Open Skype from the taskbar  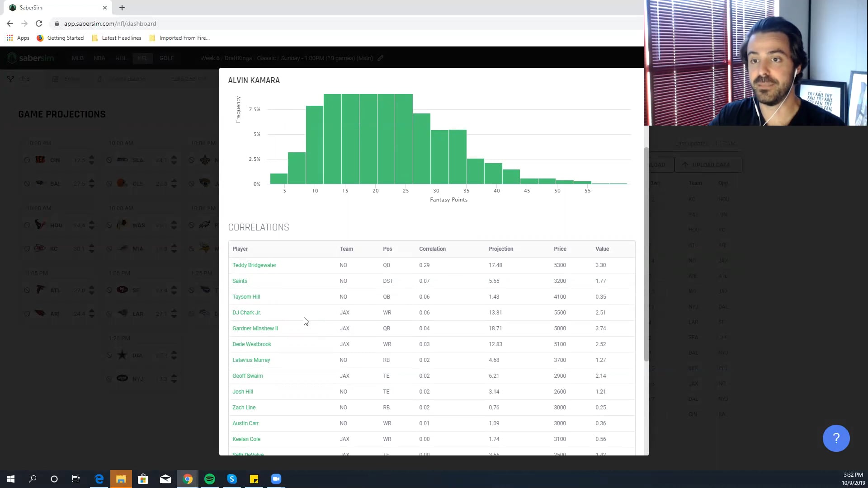pyautogui.click(x=232, y=479)
